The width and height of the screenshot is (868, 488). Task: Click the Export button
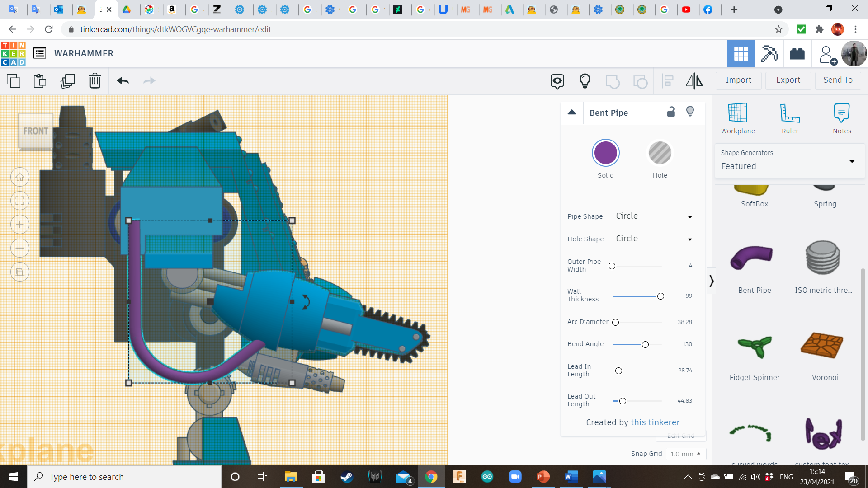pyautogui.click(x=788, y=80)
